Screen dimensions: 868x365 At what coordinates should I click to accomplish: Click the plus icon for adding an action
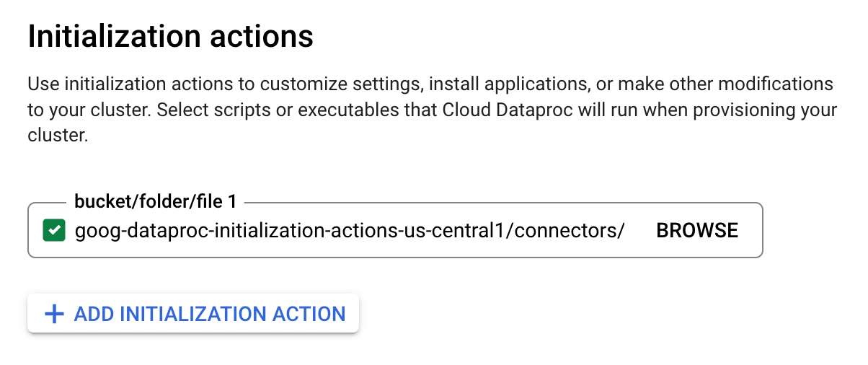[54, 315]
